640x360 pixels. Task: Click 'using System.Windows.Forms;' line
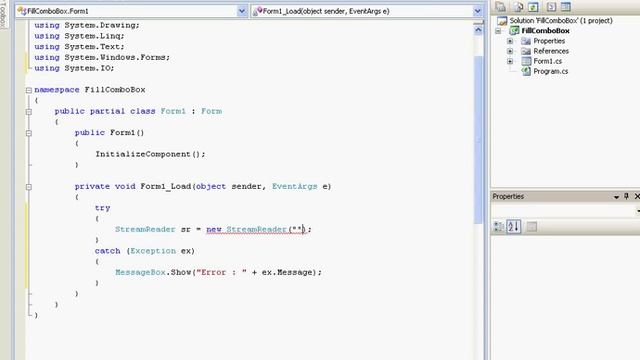(102, 58)
